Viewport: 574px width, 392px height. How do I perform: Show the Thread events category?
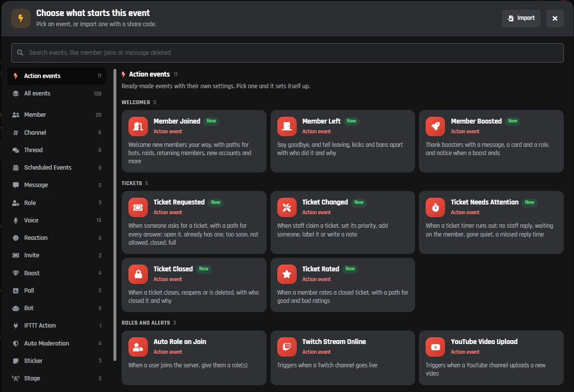pyautogui.click(x=57, y=150)
